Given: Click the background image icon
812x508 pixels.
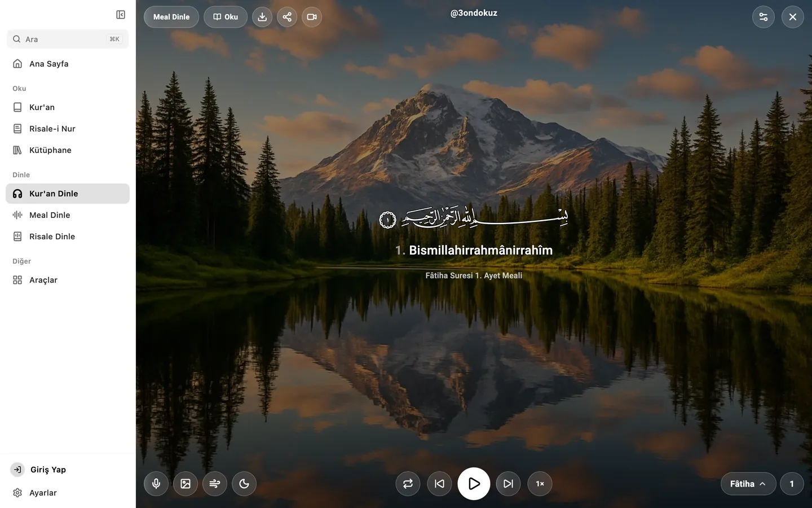Looking at the screenshot, I should pyautogui.click(x=186, y=484).
